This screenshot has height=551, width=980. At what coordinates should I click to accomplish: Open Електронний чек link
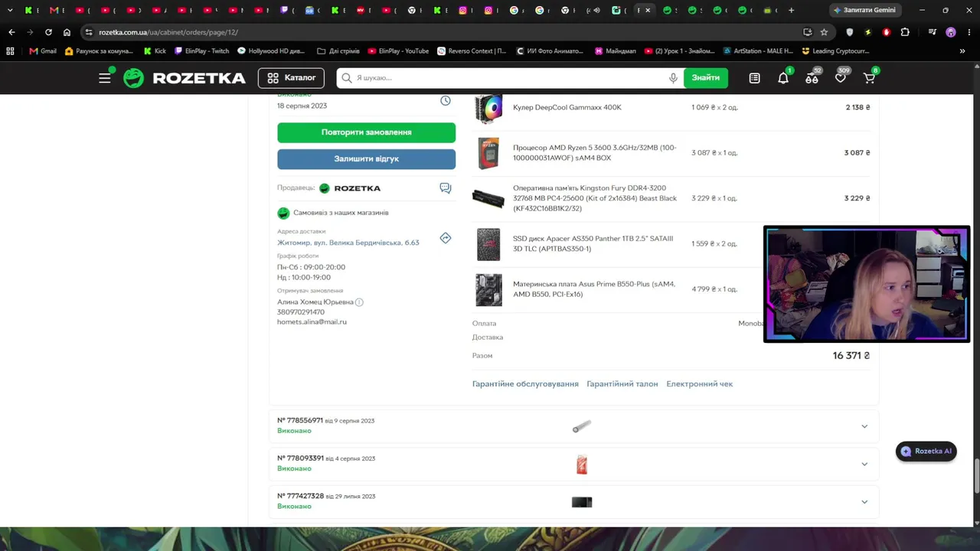[x=700, y=384]
